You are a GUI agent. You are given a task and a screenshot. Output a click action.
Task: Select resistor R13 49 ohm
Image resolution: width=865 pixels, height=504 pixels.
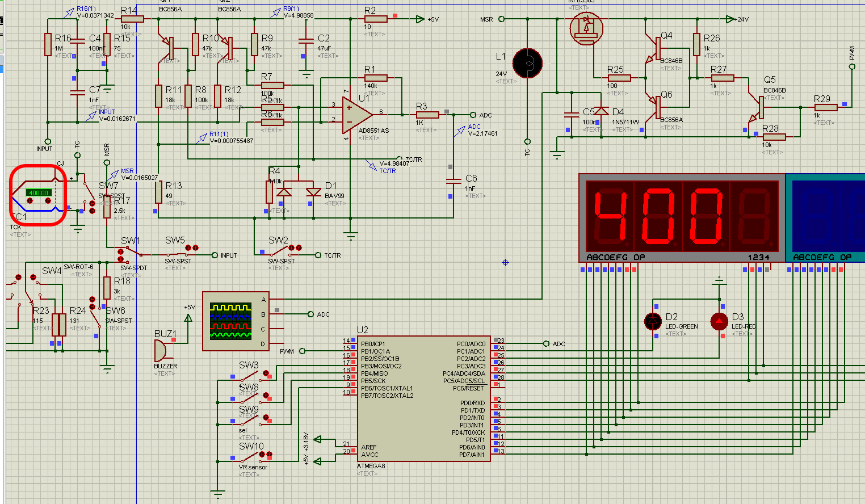(158, 192)
